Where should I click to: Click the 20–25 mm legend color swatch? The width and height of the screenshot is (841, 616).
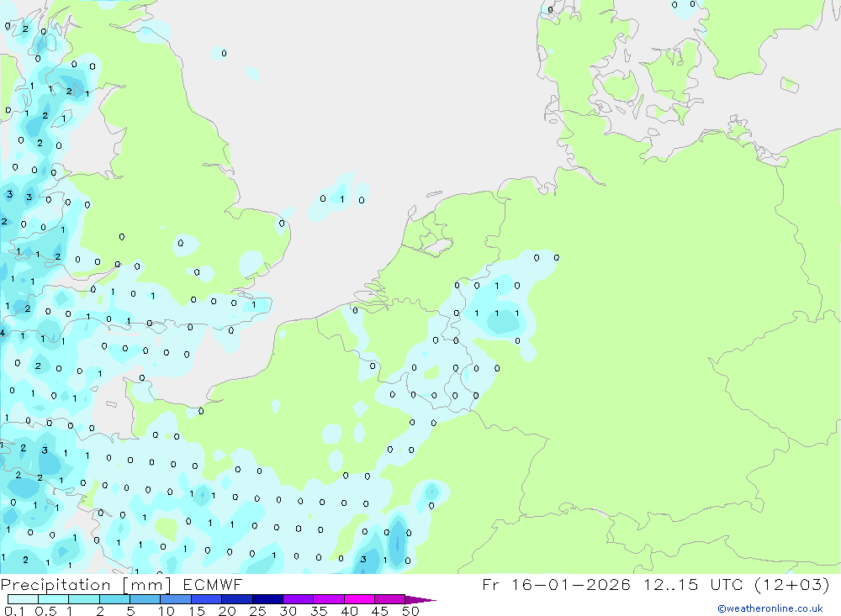[x=237, y=599]
